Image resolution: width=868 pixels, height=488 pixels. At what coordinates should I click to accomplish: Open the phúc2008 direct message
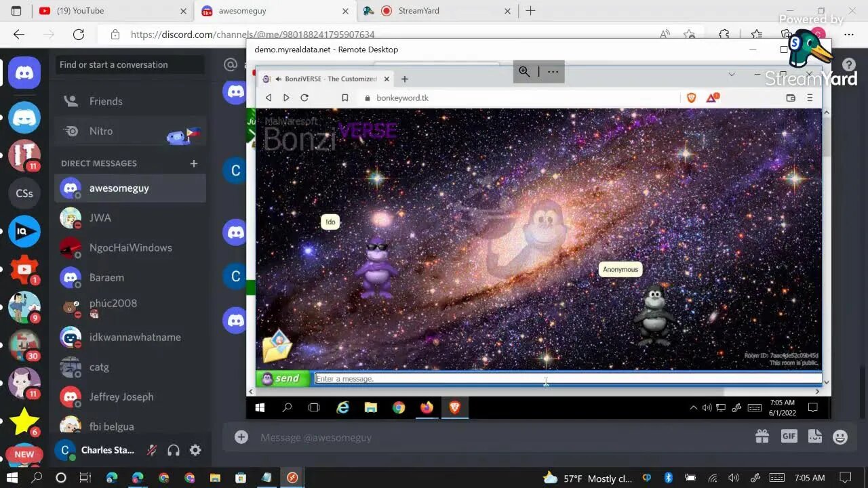[130, 307]
